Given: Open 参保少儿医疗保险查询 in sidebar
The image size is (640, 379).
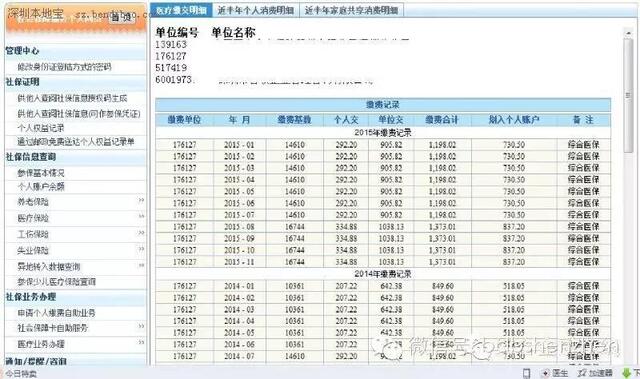Looking at the screenshot, I should (56, 281).
